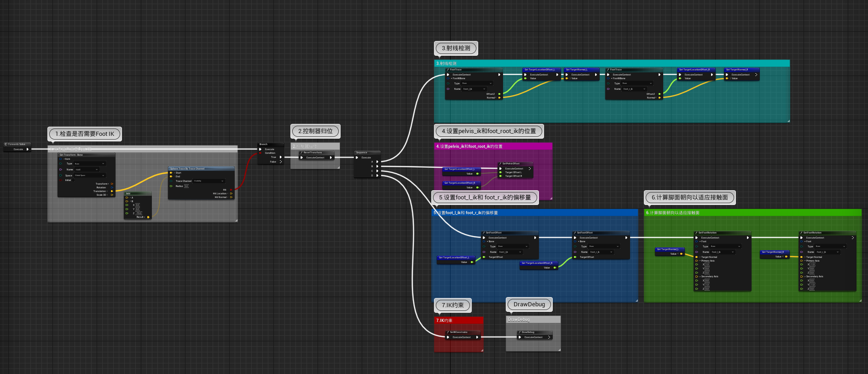The height and width of the screenshot is (374, 868).
Task: Click Z value field in Add node
Action: coord(139,213)
